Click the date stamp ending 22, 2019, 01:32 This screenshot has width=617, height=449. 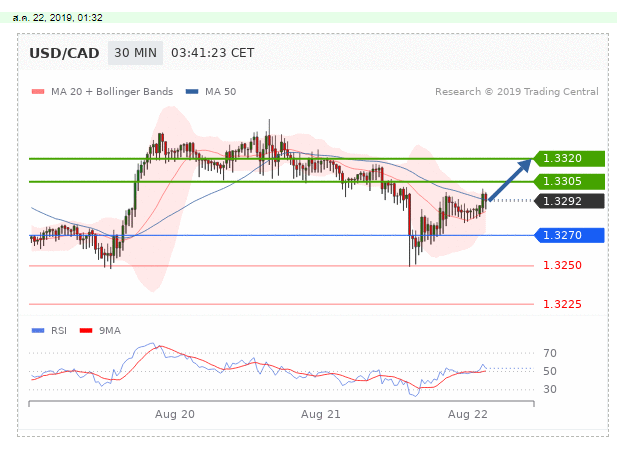[x=57, y=18]
